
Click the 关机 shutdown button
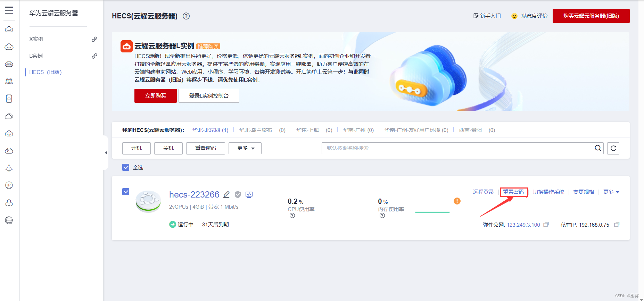[168, 148]
